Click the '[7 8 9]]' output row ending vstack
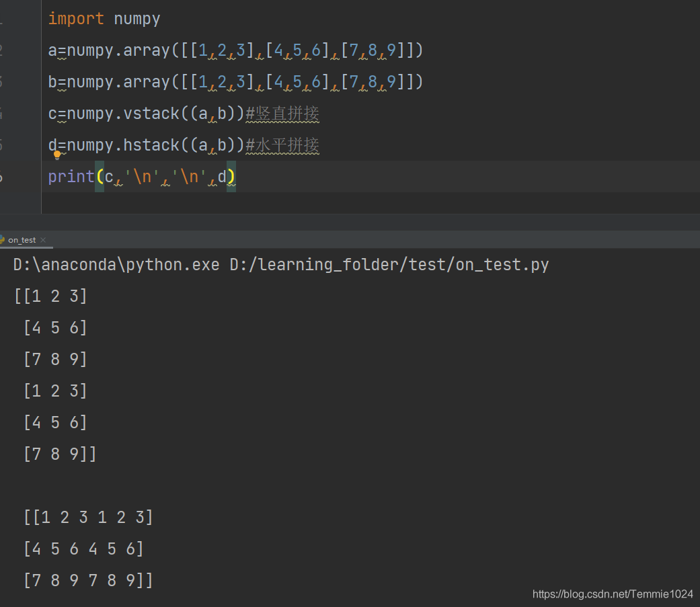This screenshot has height=607, width=700. pos(60,454)
